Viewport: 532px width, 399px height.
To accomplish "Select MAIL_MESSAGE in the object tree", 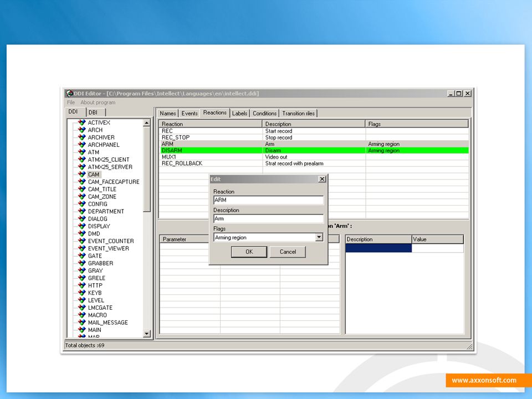I will pos(108,323).
